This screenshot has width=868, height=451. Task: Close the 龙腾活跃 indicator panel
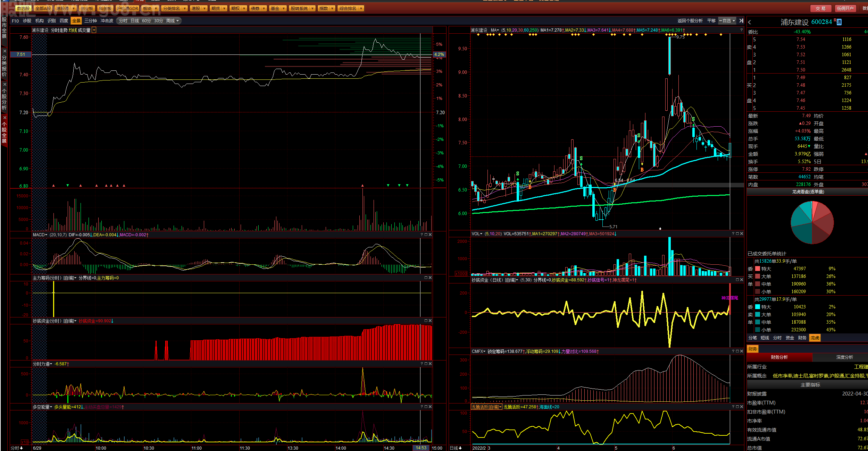[742, 407]
